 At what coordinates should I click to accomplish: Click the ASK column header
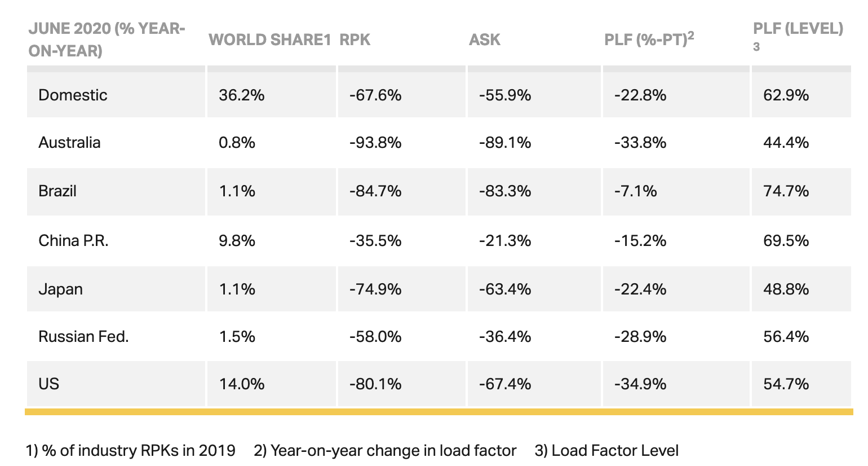pyautogui.click(x=485, y=39)
